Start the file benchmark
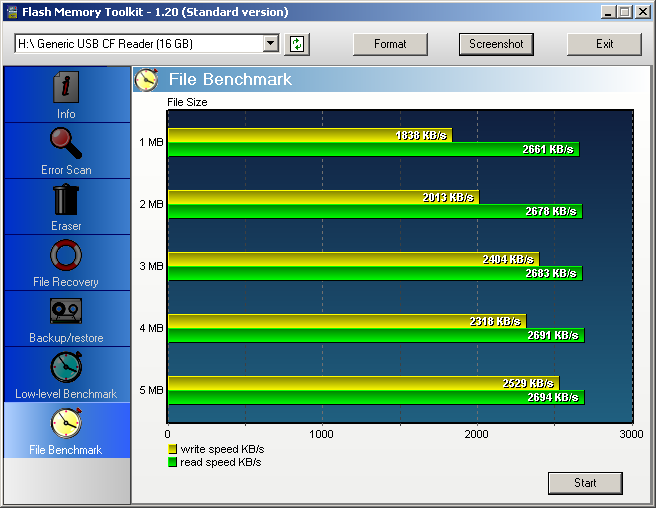Image resolution: width=656 pixels, height=508 pixels. 585,483
